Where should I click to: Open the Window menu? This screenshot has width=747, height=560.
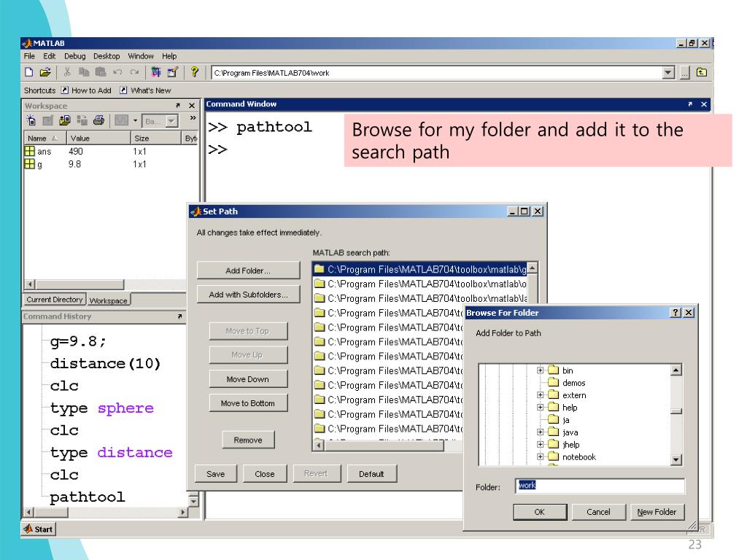(x=141, y=56)
